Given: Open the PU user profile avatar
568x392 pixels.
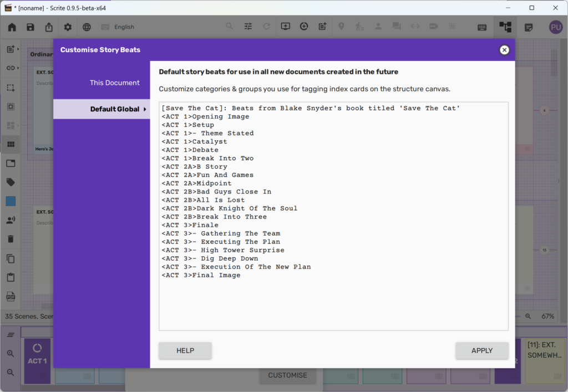Looking at the screenshot, I should [556, 27].
